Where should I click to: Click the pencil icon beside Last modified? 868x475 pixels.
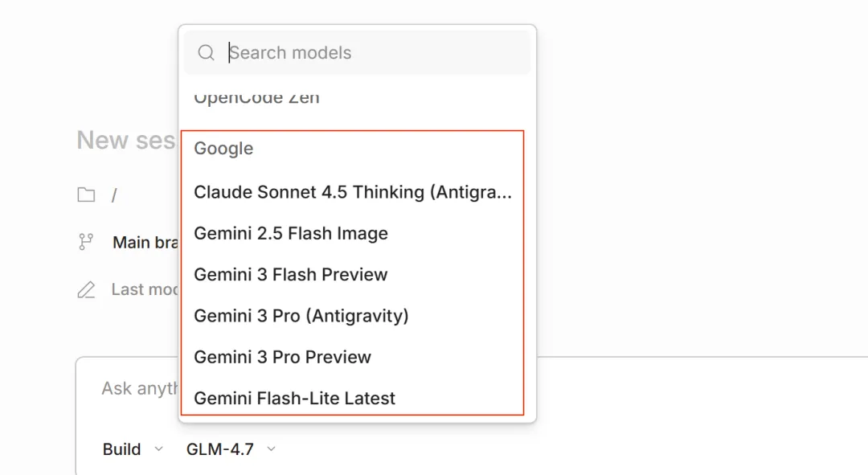point(86,289)
